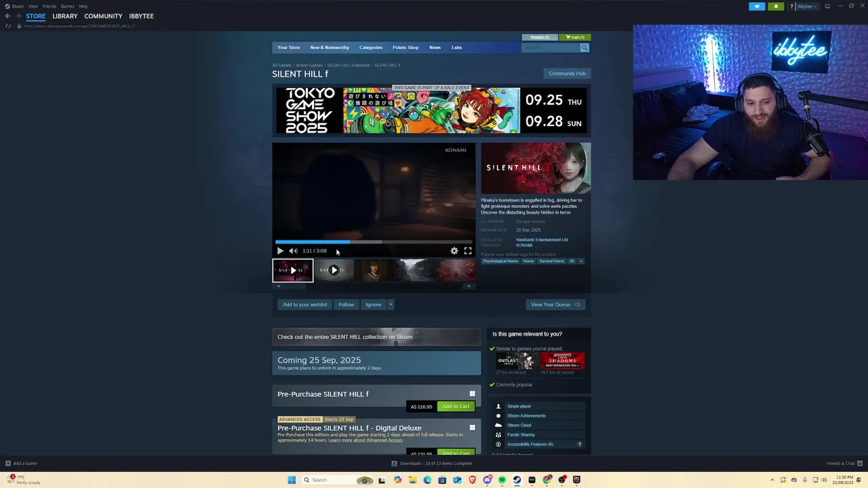This screenshot has height=488, width=868.
Task: Open the Windows Start menu
Action: (x=292, y=480)
